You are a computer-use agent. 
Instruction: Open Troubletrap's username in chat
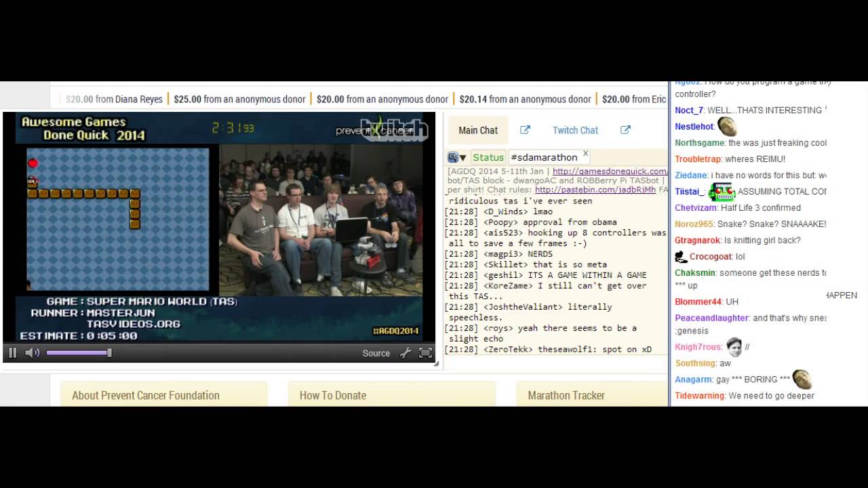click(x=698, y=159)
